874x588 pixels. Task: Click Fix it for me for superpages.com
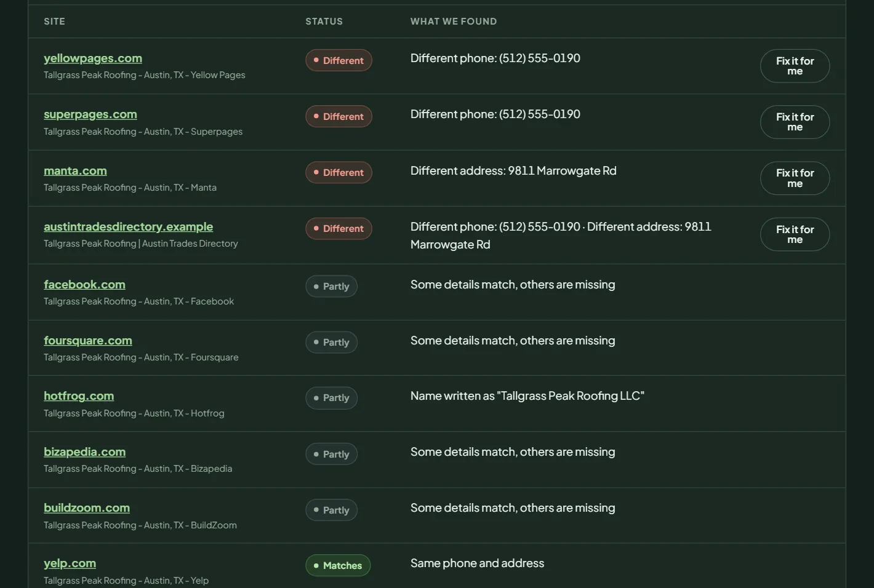tap(795, 122)
